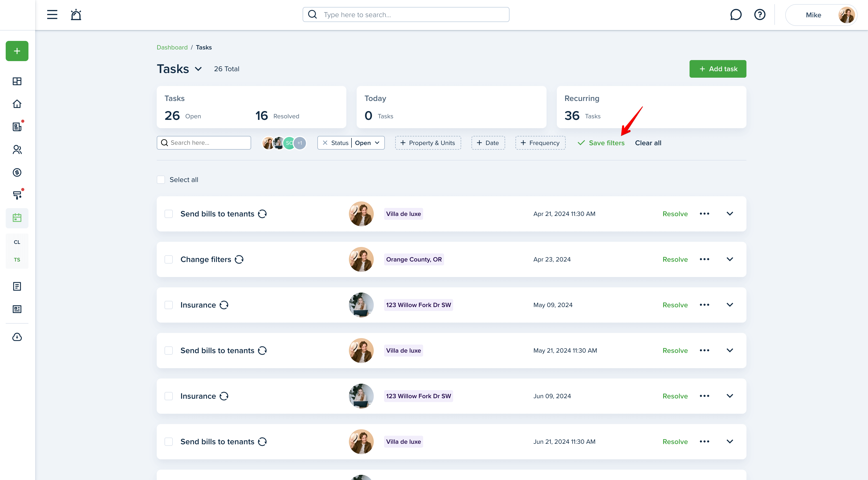
Task: Click the Type here to search field
Action: coord(406,14)
